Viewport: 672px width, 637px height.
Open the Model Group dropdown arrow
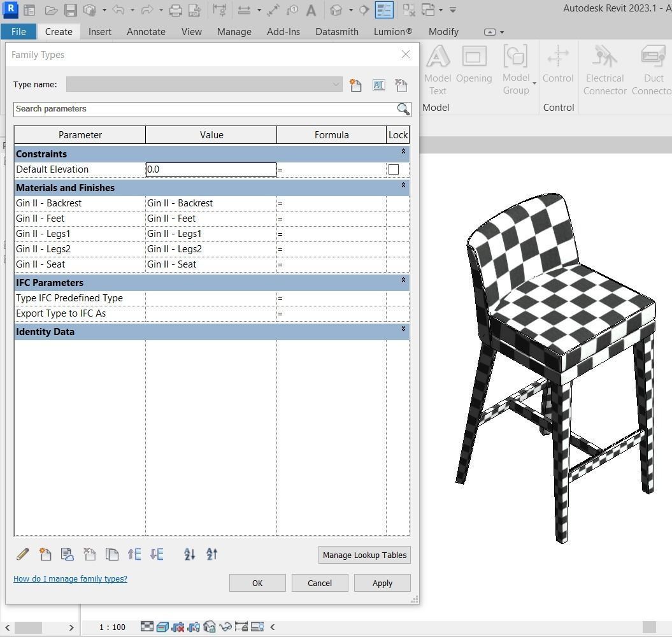pos(534,83)
